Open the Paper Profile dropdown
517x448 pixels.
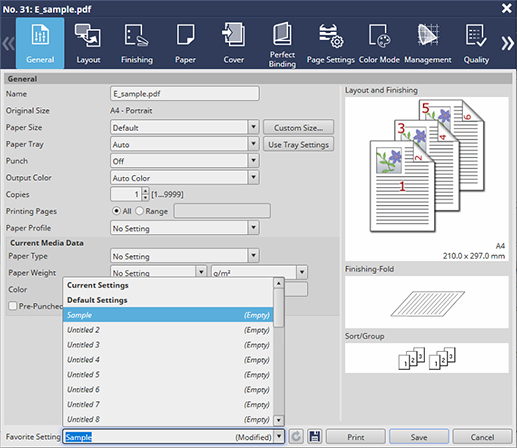pyautogui.click(x=253, y=228)
